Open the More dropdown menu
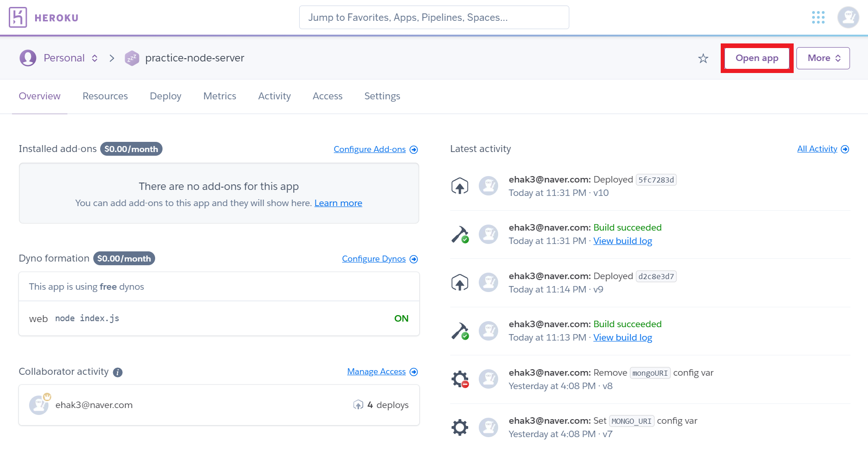The height and width of the screenshot is (451, 868). (823, 58)
